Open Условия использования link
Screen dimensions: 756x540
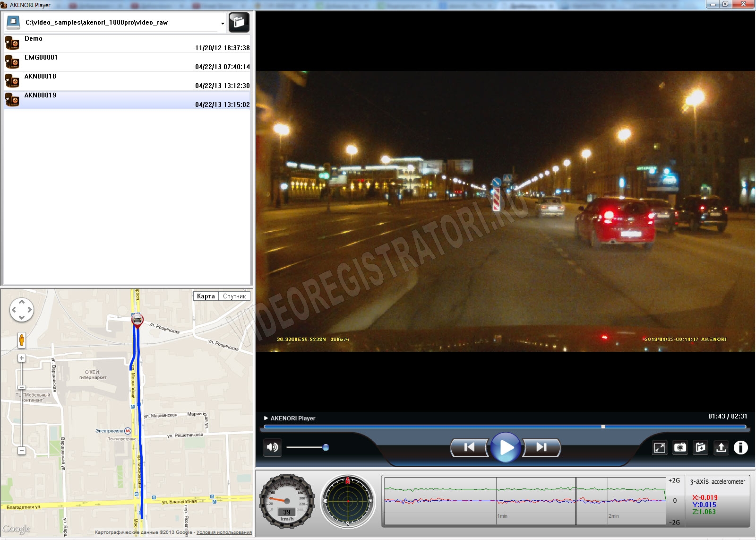[x=224, y=532]
